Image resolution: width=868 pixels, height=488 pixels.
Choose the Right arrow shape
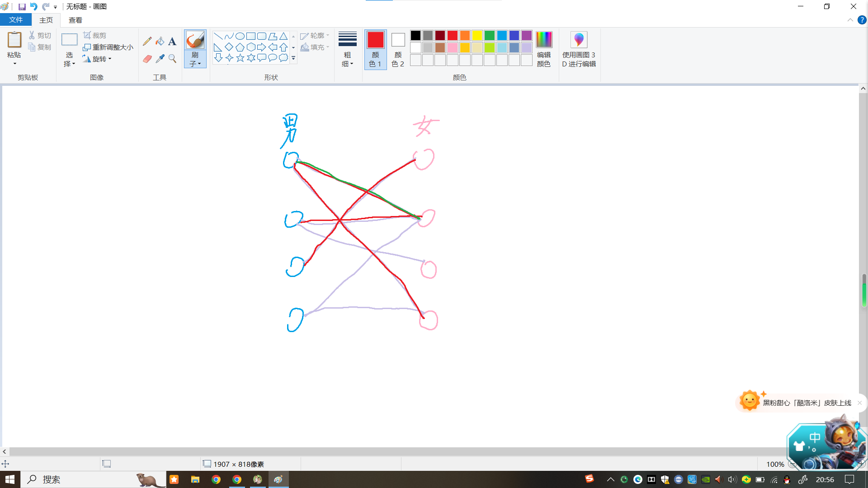(262, 47)
